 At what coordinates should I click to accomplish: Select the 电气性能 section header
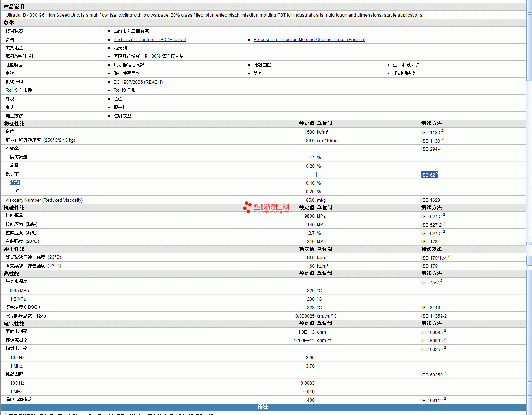pos(14,324)
